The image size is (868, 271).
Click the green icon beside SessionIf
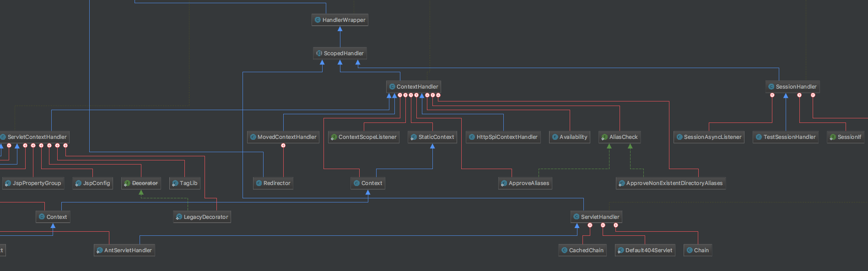tap(833, 137)
